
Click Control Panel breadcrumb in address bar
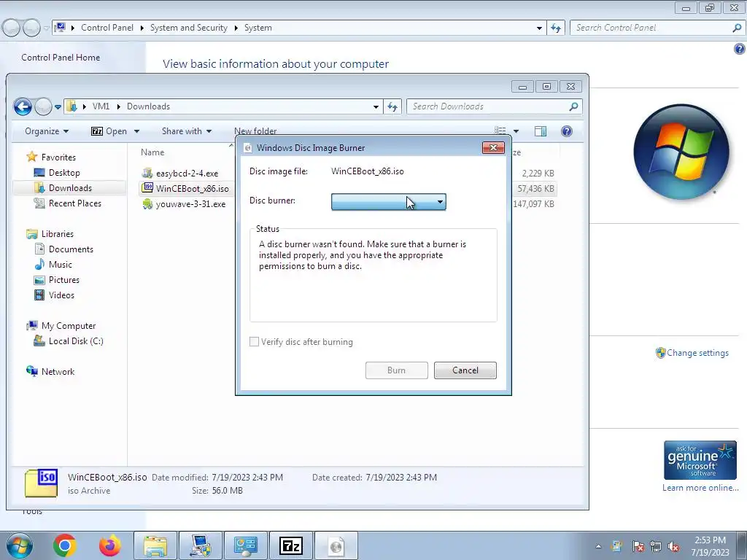107,28
